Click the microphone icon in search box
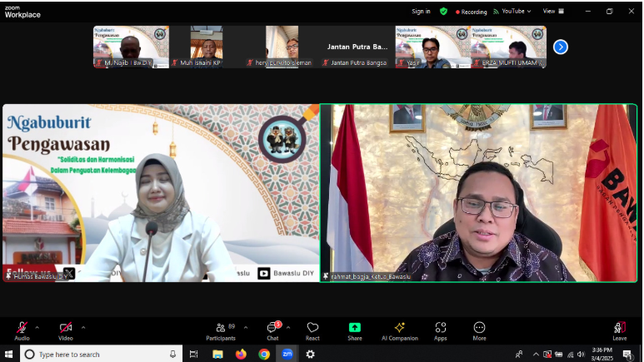The height and width of the screenshot is (362, 644). [173, 354]
